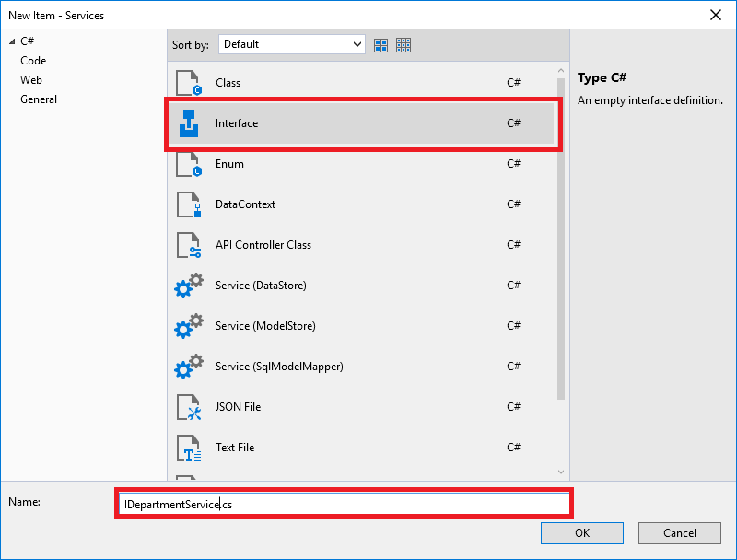This screenshot has width=737, height=560.
Task: Click the Cancel button
Action: click(x=680, y=532)
